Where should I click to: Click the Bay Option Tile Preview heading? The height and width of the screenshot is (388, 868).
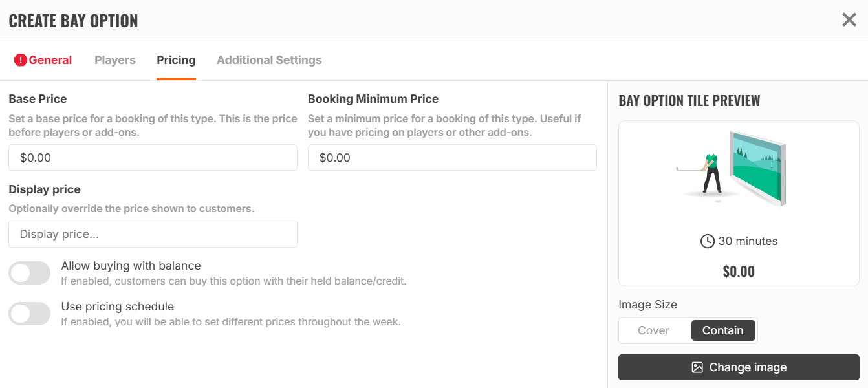click(689, 101)
